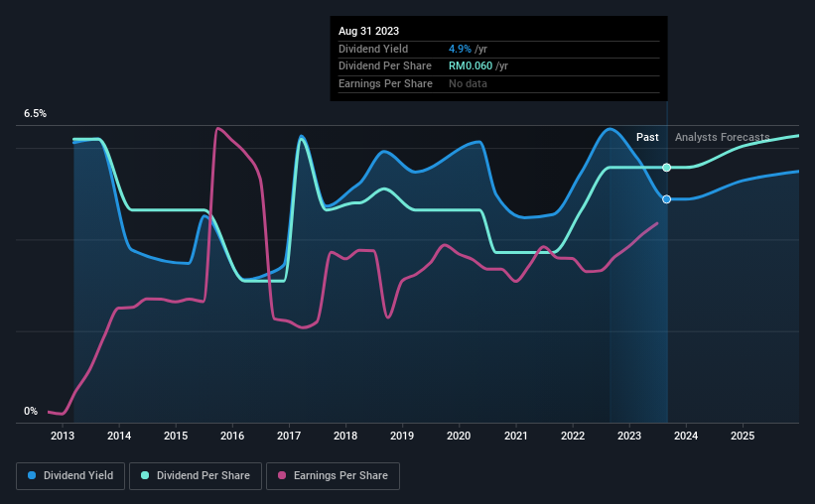Click the 6.5% y-axis label
Screen dimensions: 815x504
click(35, 114)
